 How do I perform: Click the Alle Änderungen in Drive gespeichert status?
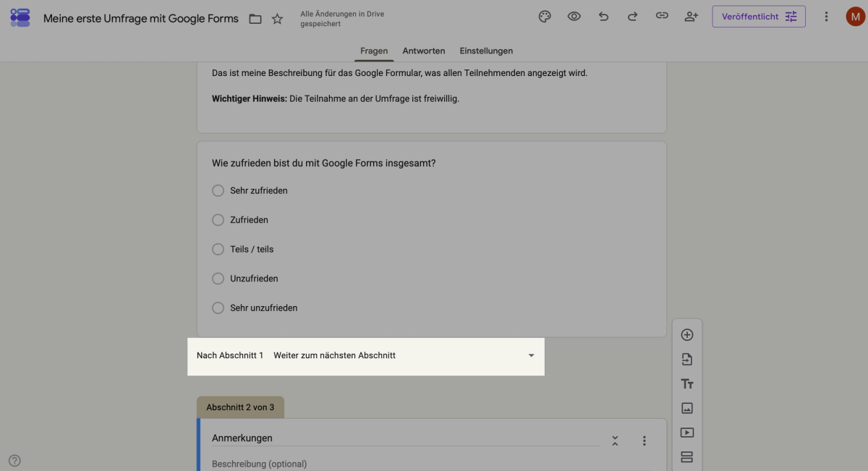342,19
